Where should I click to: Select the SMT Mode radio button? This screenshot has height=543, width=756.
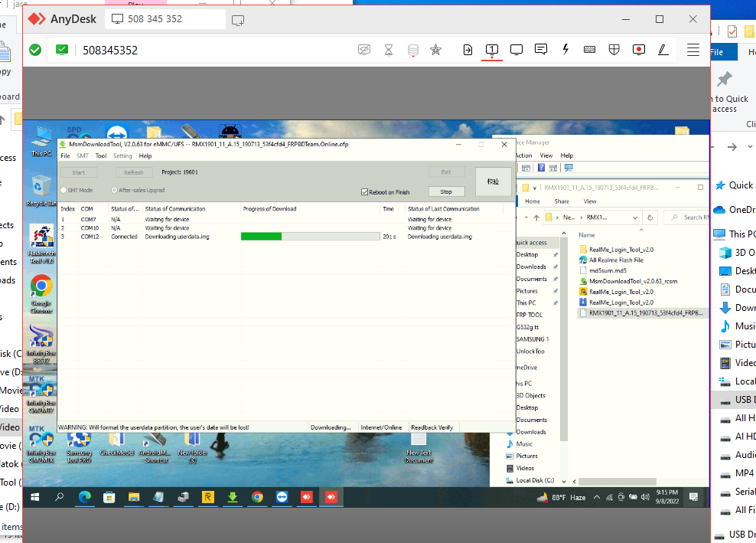point(64,190)
